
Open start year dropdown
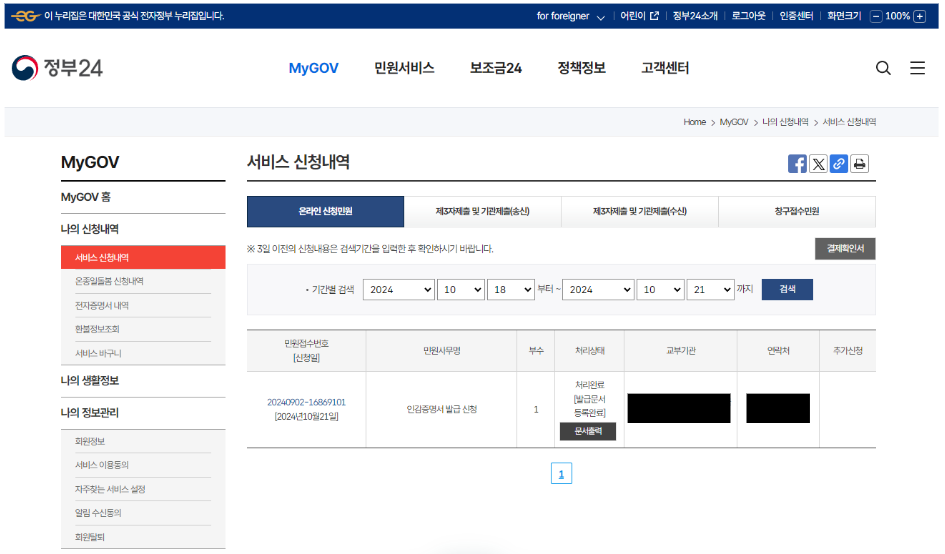[398, 289]
